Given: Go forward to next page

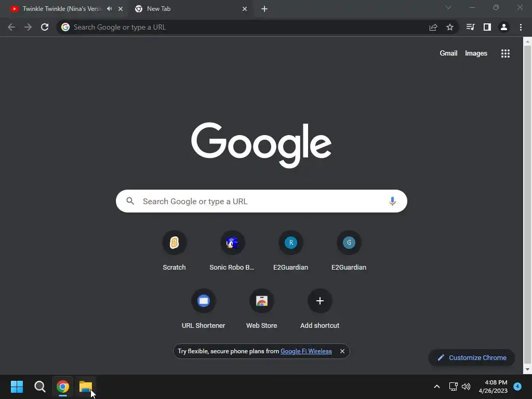Looking at the screenshot, I should (28, 27).
